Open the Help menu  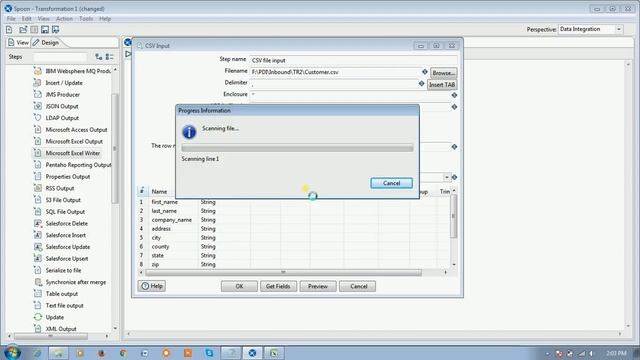click(x=105, y=19)
